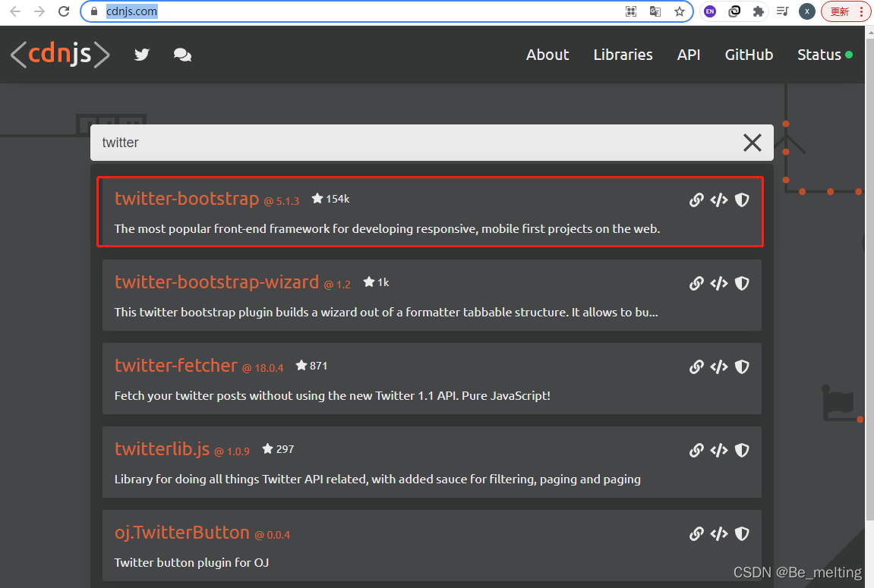Screen dimensions: 874x588
Task: Click the red 更新 update button
Action: coord(846,11)
